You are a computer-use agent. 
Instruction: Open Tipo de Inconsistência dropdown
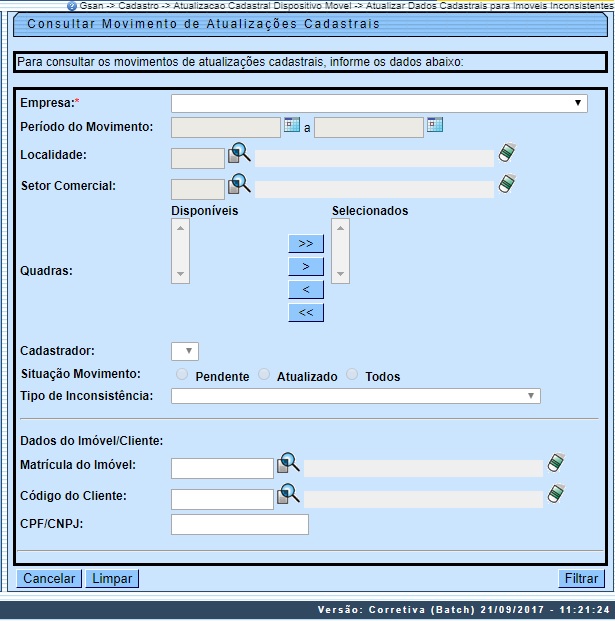pyautogui.click(x=355, y=396)
